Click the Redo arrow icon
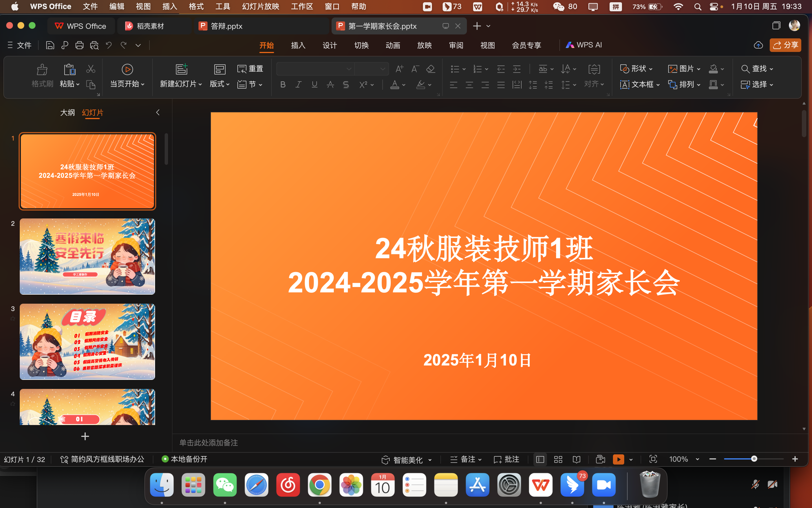Image resolution: width=812 pixels, height=508 pixels. (123, 45)
